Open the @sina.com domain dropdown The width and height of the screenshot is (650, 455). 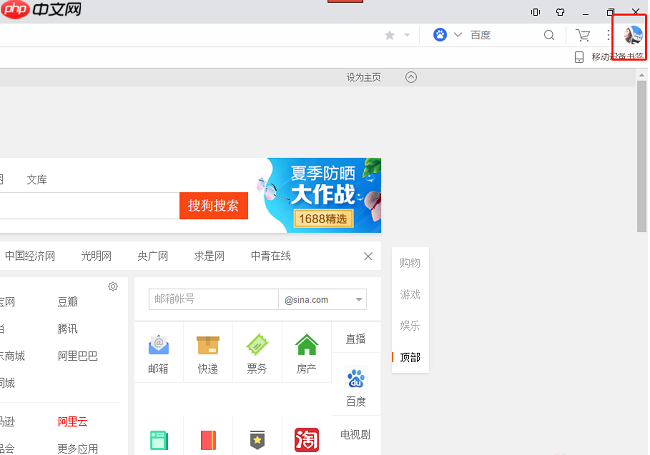coord(323,299)
